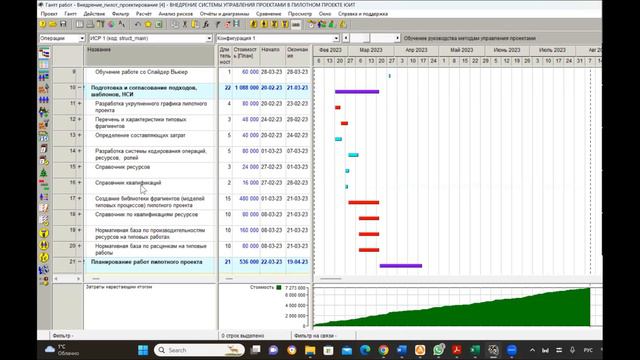
Task: Save the project with the floppy disk icon
Action: pos(63,24)
